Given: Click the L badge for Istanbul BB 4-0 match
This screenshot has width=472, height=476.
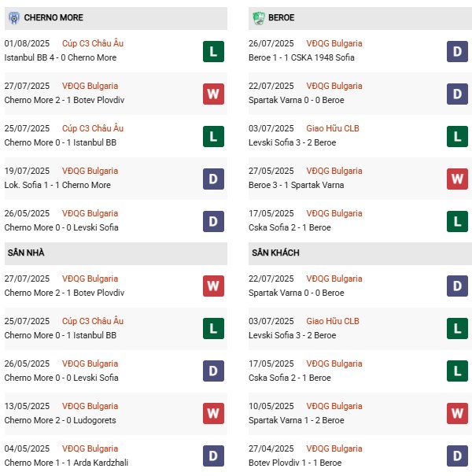Looking at the screenshot, I should pyautogui.click(x=213, y=51).
